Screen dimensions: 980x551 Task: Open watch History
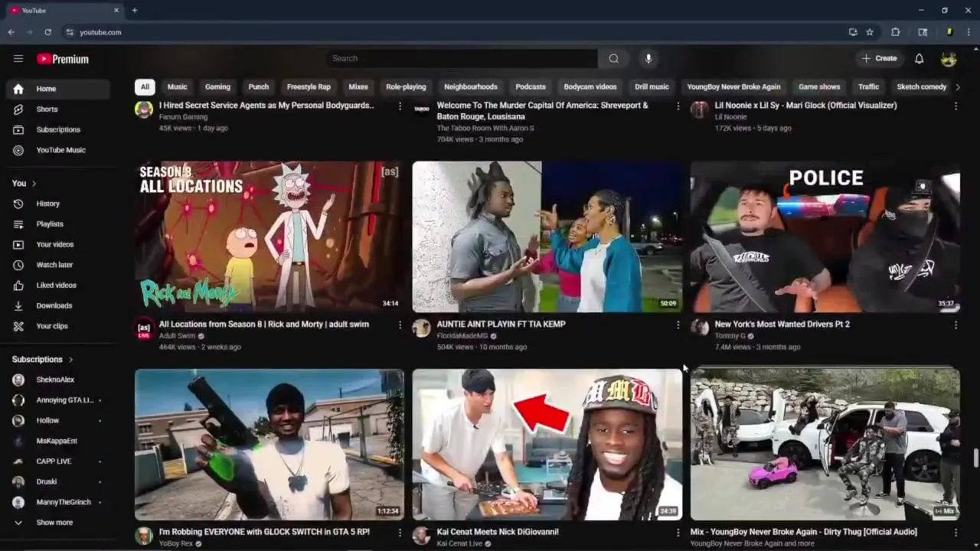click(57, 204)
